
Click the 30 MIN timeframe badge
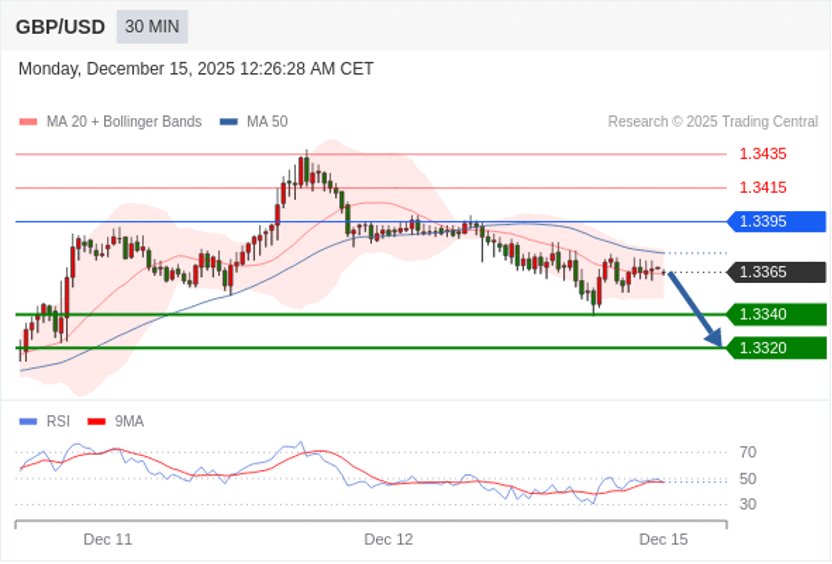(152, 27)
